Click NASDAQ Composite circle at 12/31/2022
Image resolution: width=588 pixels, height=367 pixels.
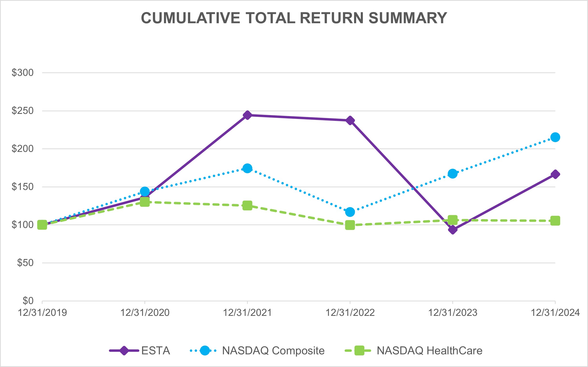[350, 212]
